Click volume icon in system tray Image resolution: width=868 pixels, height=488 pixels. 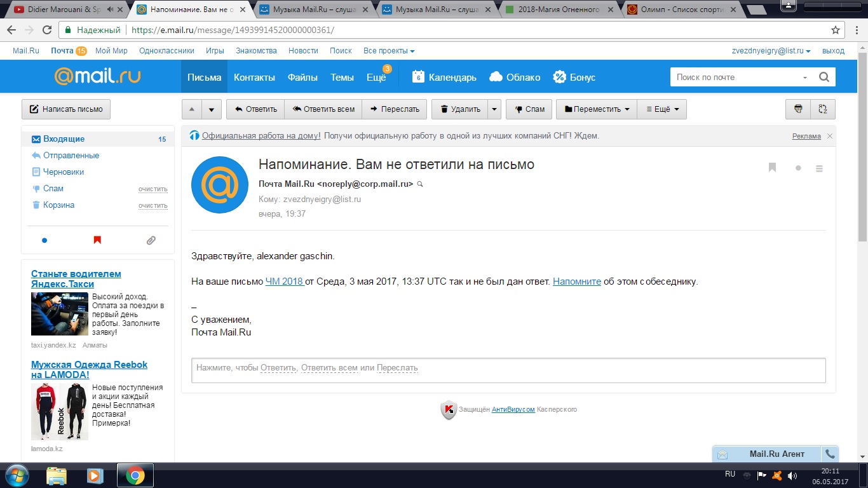792,475
